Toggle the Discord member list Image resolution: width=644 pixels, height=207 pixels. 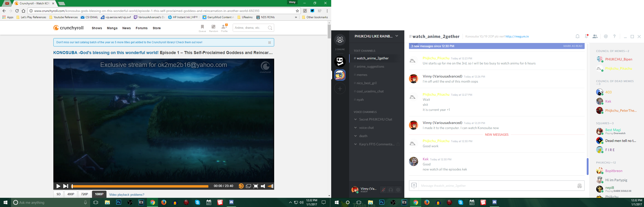[x=595, y=37]
